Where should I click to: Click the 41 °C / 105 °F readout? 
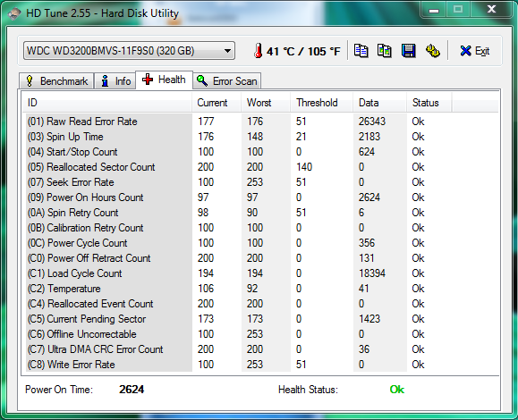coord(303,52)
